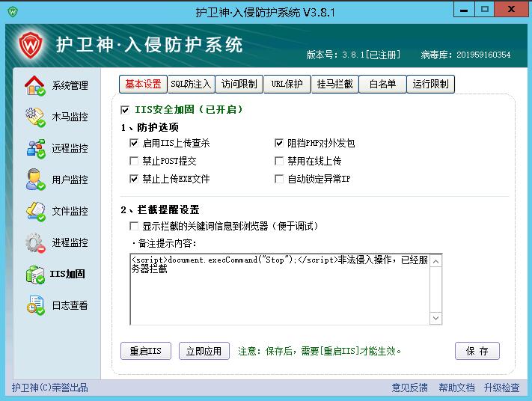Viewport: 532px width, 401px height.
Task: Check 显示拦截的关键词信息到浏览器 option
Action: [134, 226]
